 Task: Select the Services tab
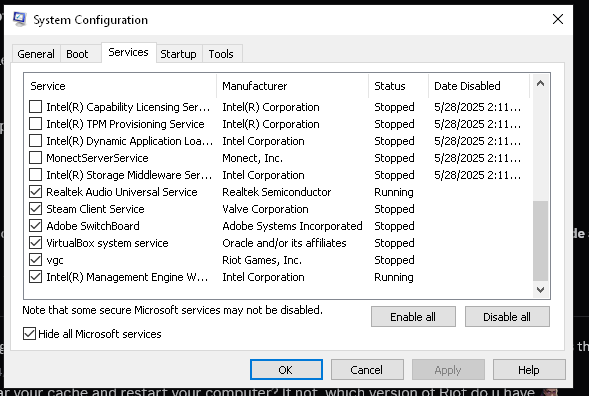(x=128, y=52)
